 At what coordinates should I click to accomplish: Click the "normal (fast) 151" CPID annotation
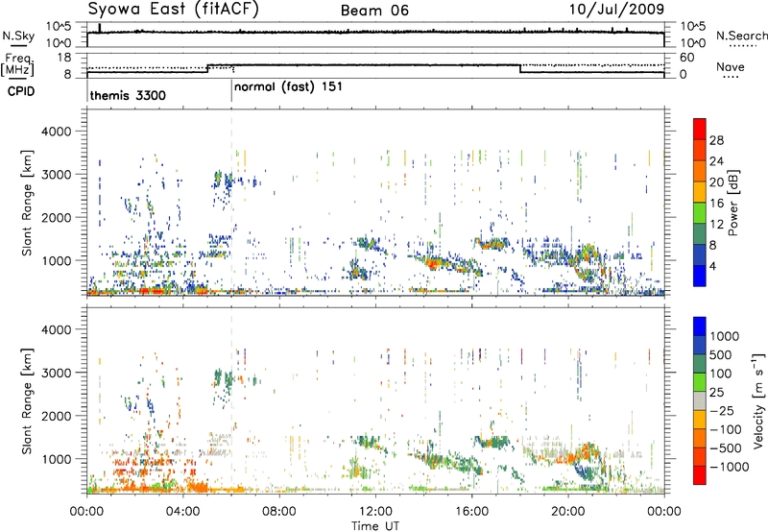(288, 87)
